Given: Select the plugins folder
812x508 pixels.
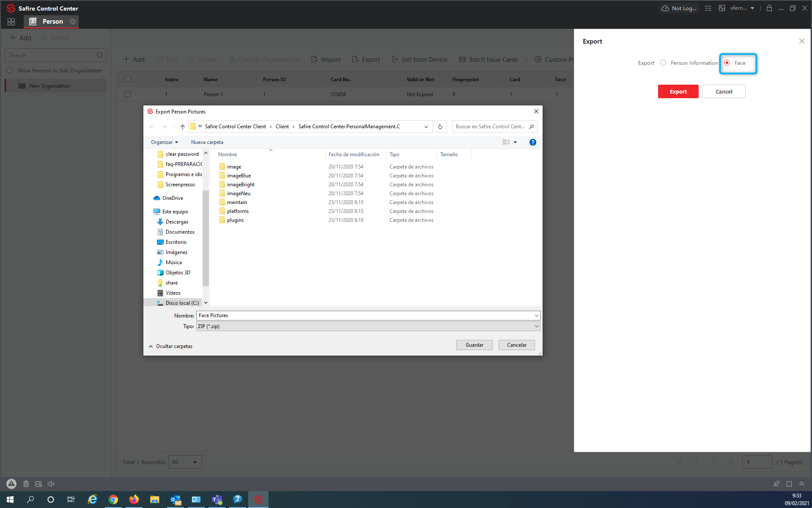Looking at the screenshot, I should tap(235, 220).
